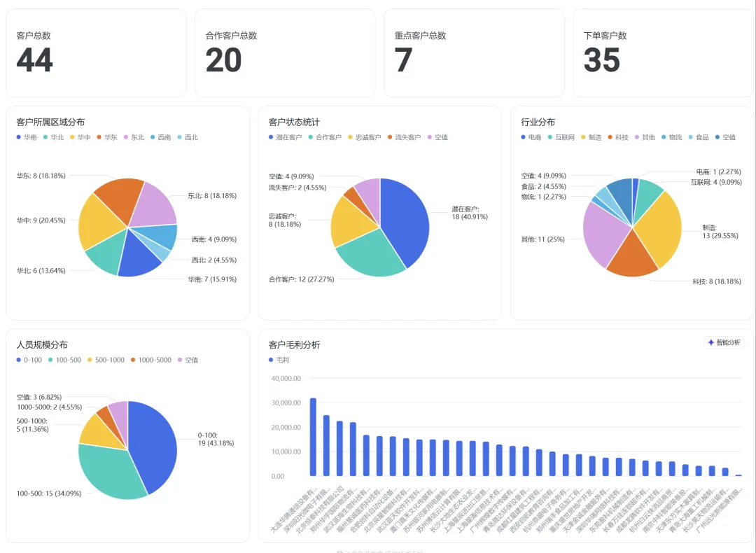Toggle 1000-5000 legend in the 人员规模分布 chart
The width and height of the screenshot is (756, 553).
151,360
